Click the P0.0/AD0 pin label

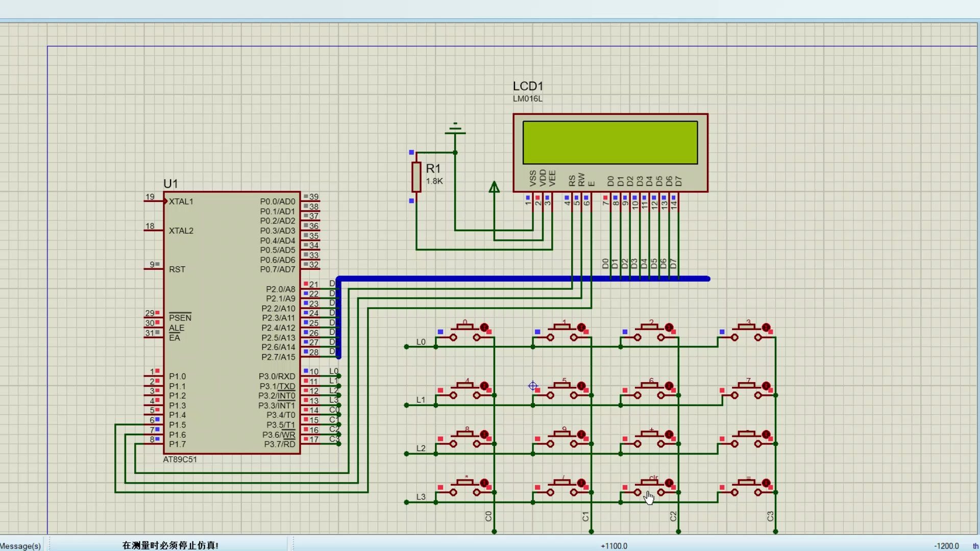(x=278, y=202)
